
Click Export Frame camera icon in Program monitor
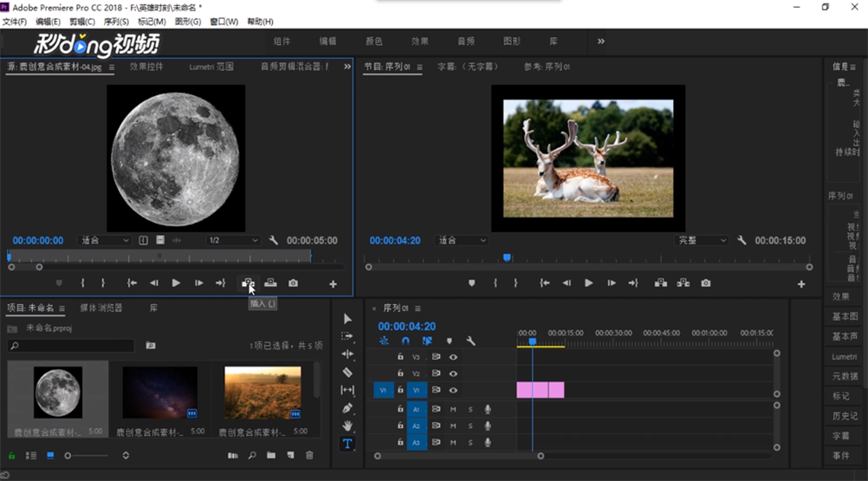(706, 283)
